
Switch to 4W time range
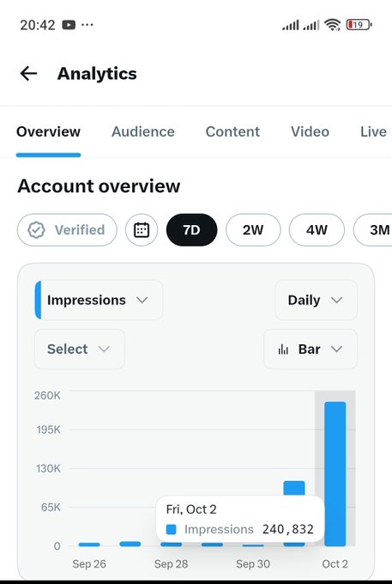(x=317, y=230)
